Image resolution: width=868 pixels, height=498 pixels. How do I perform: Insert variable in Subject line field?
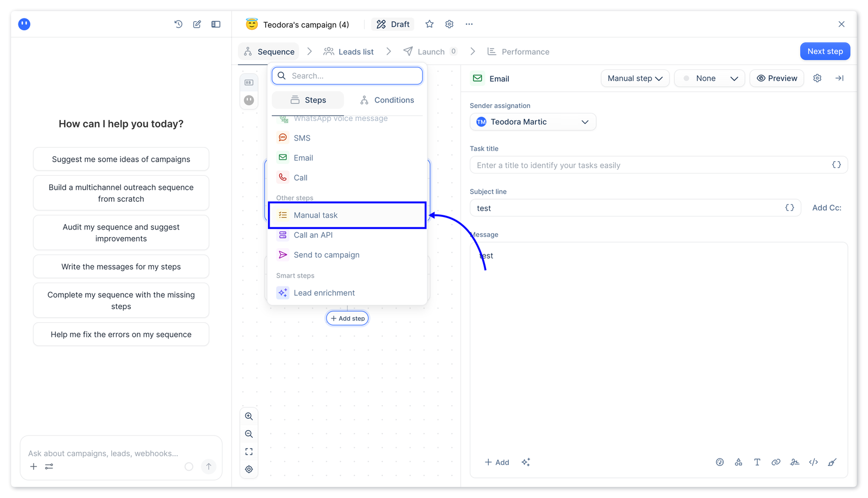click(790, 208)
